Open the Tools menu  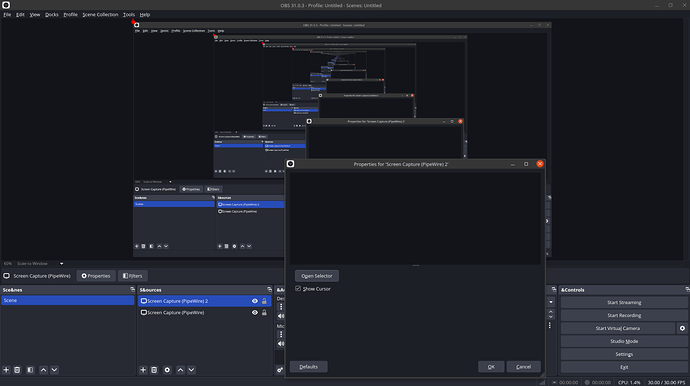[x=129, y=15]
